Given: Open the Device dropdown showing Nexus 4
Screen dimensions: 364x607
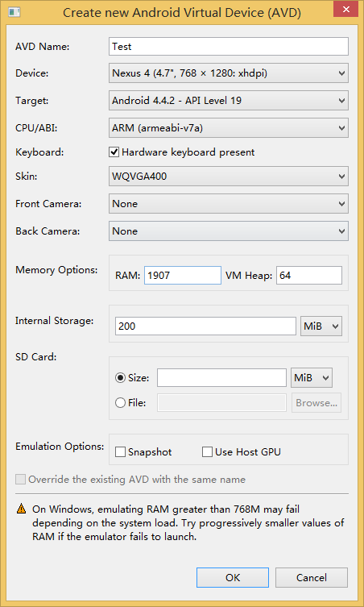Looking at the screenshot, I should point(229,73).
